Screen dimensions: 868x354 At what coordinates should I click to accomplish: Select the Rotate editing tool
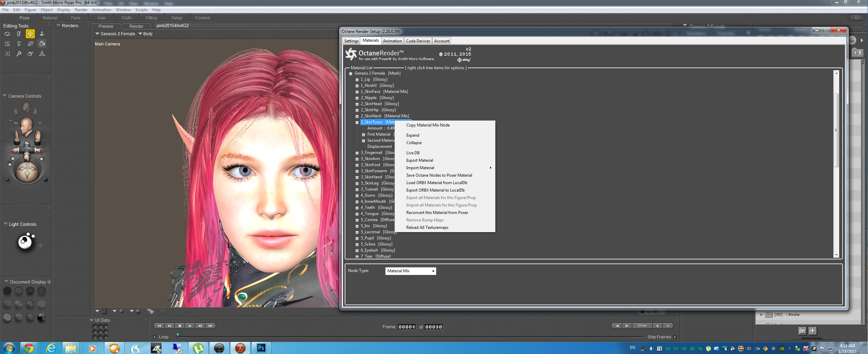pos(7,34)
